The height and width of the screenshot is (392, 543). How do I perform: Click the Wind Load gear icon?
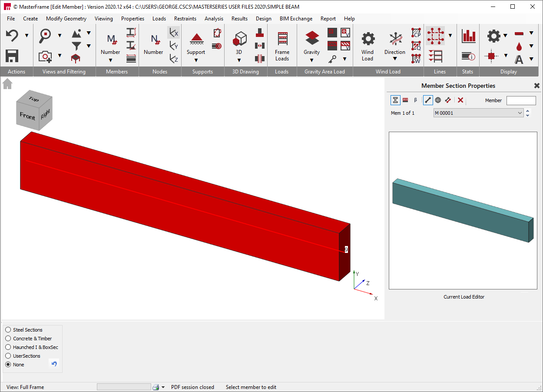(x=368, y=39)
